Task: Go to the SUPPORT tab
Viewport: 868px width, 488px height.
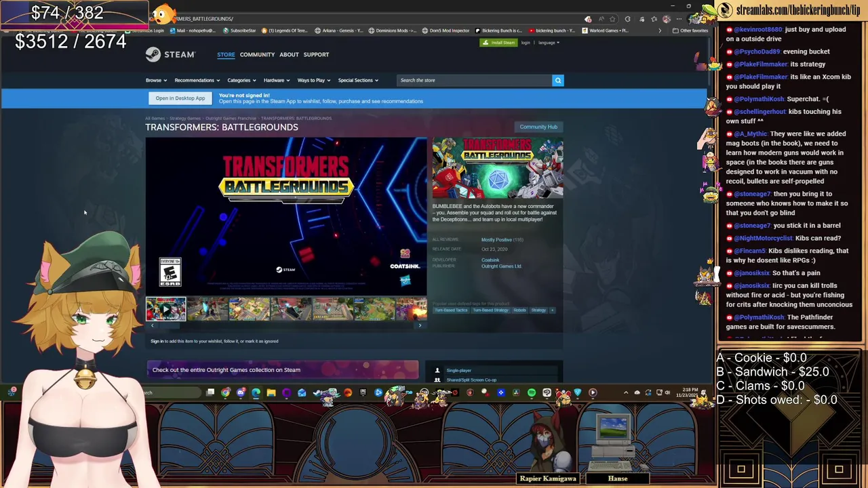Action: pos(316,55)
